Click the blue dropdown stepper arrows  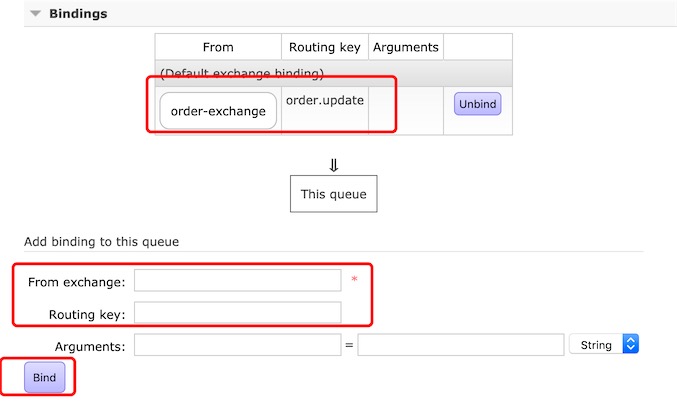[x=631, y=344]
